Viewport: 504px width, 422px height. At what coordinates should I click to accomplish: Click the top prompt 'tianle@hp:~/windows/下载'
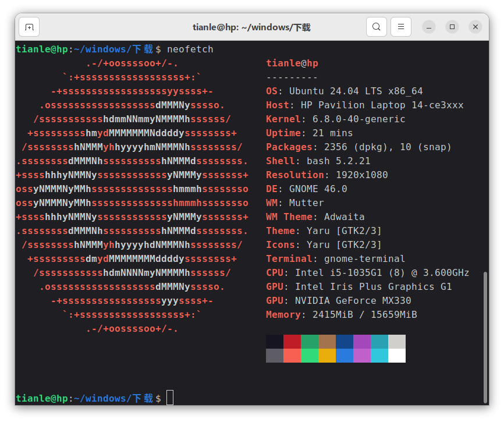[84, 49]
